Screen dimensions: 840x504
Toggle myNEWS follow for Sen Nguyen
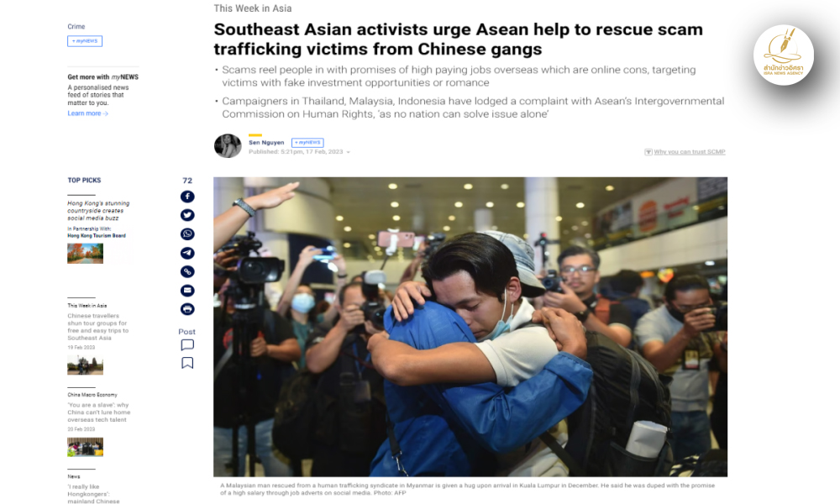pyautogui.click(x=307, y=143)
